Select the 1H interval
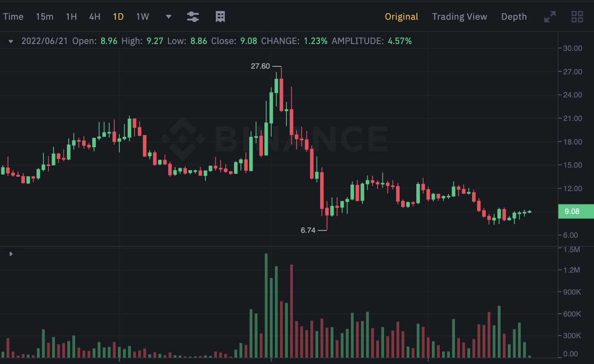Image resolution: width=594 pixels, height=364 pixels. 71,17
